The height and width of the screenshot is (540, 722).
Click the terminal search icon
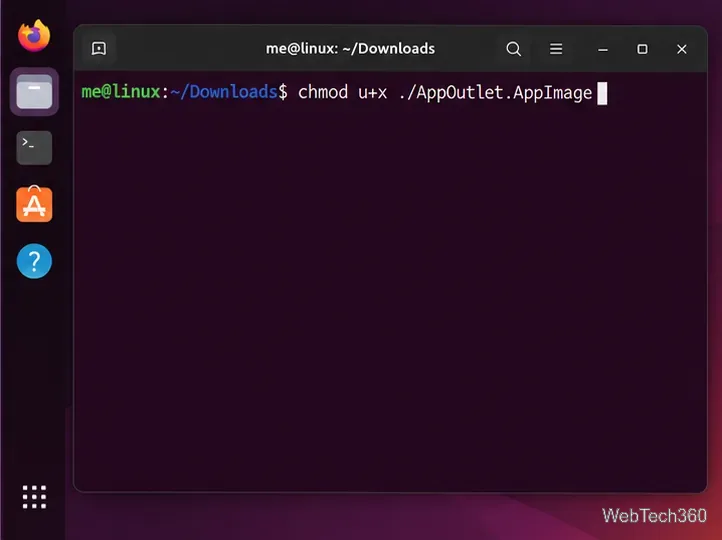coord(513,49)
